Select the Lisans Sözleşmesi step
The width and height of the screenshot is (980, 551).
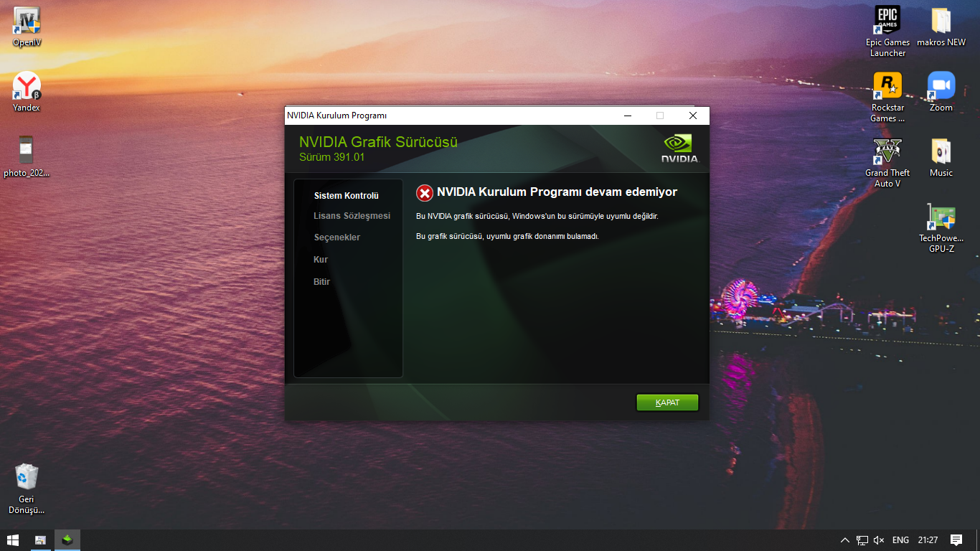[352, 216]
